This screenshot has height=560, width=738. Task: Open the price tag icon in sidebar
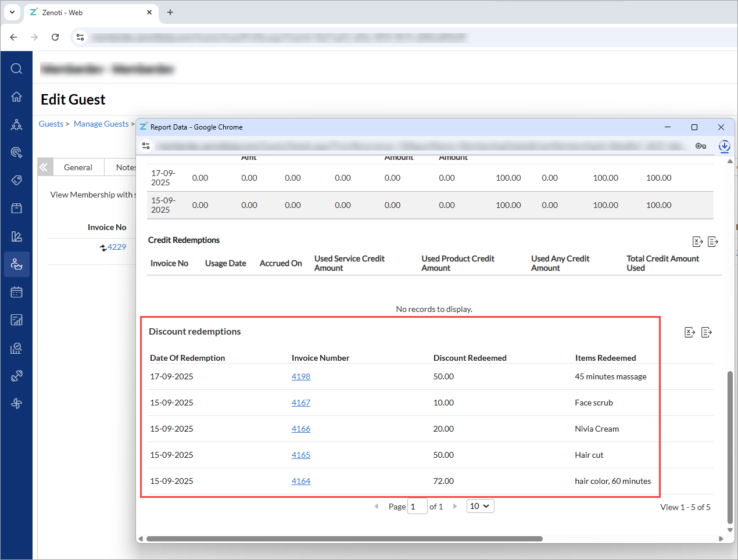pyautogui.click(x=16, y=180)
